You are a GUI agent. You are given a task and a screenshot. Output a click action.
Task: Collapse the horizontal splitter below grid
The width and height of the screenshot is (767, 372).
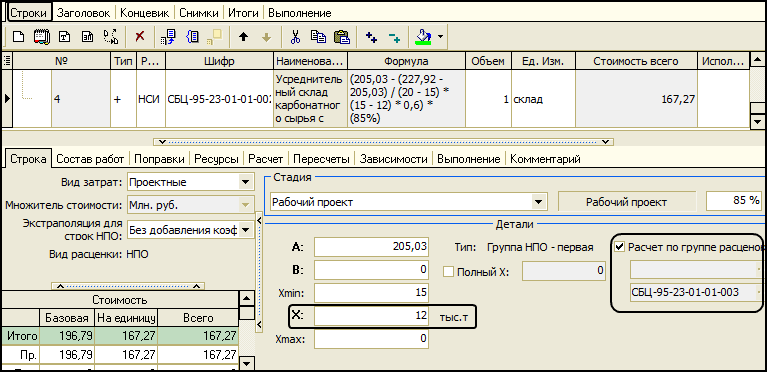click(x=383, y=142)
